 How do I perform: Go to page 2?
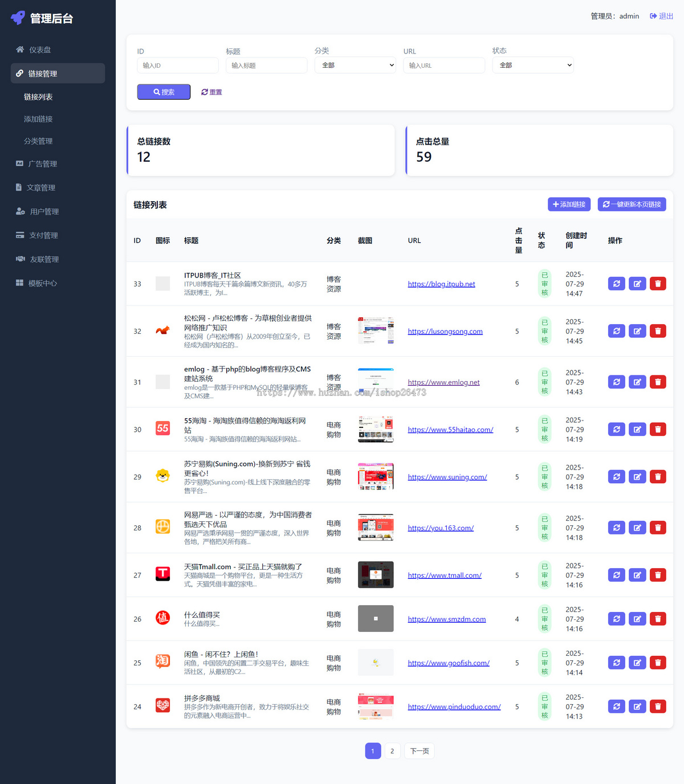pyautogui.click(x=392, y=751)
